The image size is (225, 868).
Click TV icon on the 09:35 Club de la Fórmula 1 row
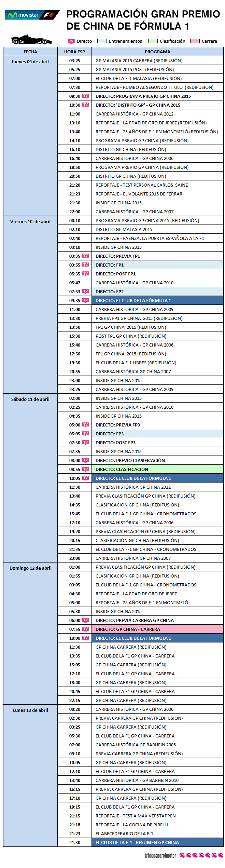click(x=85, y=300)
